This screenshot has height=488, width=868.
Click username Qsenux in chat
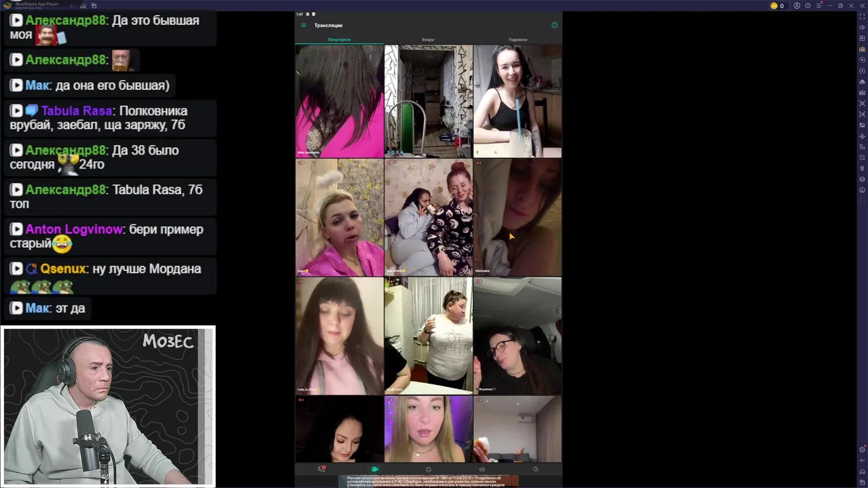63,269
